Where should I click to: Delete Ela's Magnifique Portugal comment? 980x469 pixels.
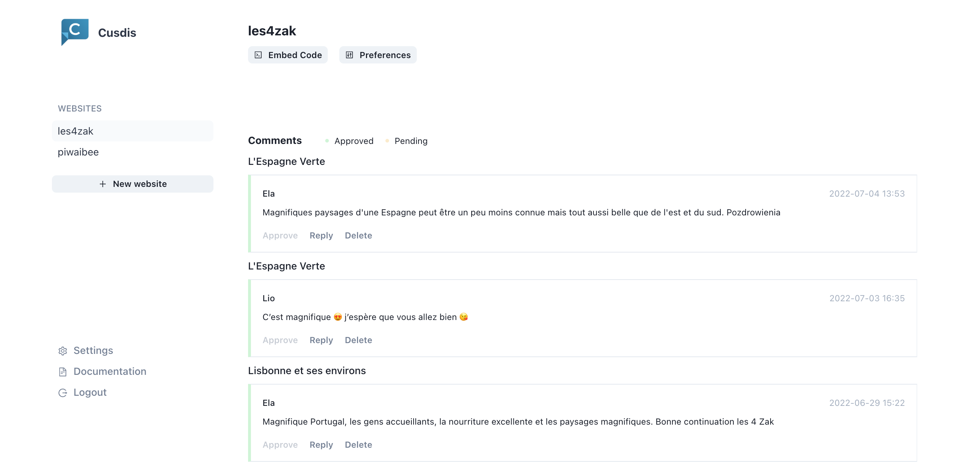[x=358, y=444]
